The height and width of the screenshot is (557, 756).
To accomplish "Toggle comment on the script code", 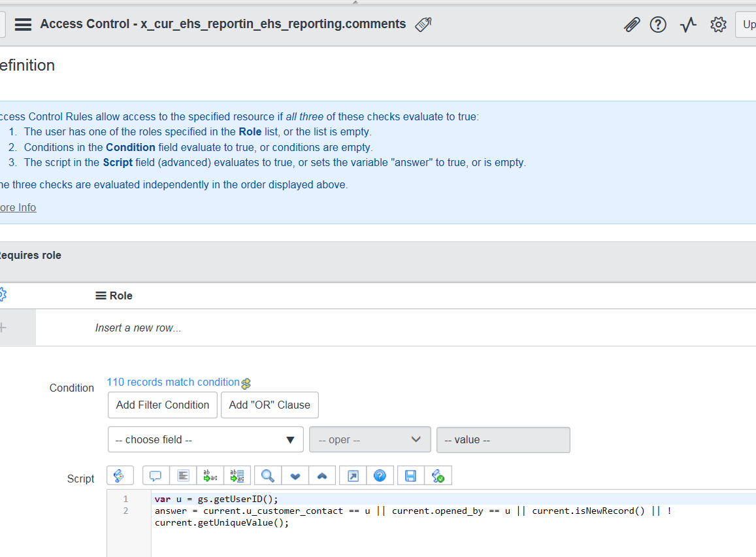I will [x=155, y=475].
